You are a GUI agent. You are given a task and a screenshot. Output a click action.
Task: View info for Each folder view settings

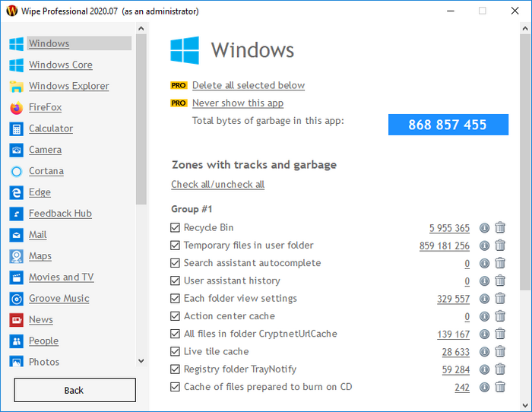484,299
